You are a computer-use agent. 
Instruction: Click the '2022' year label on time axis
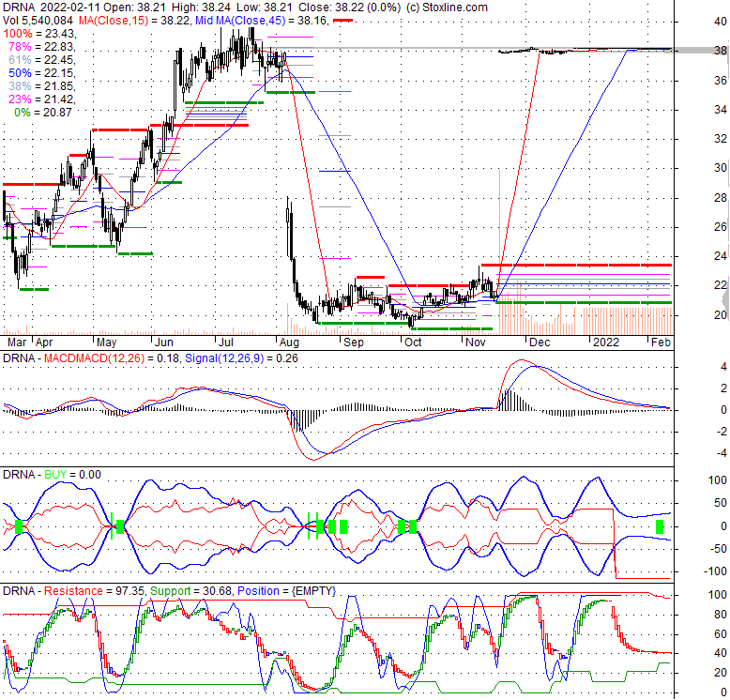point(606,342)
